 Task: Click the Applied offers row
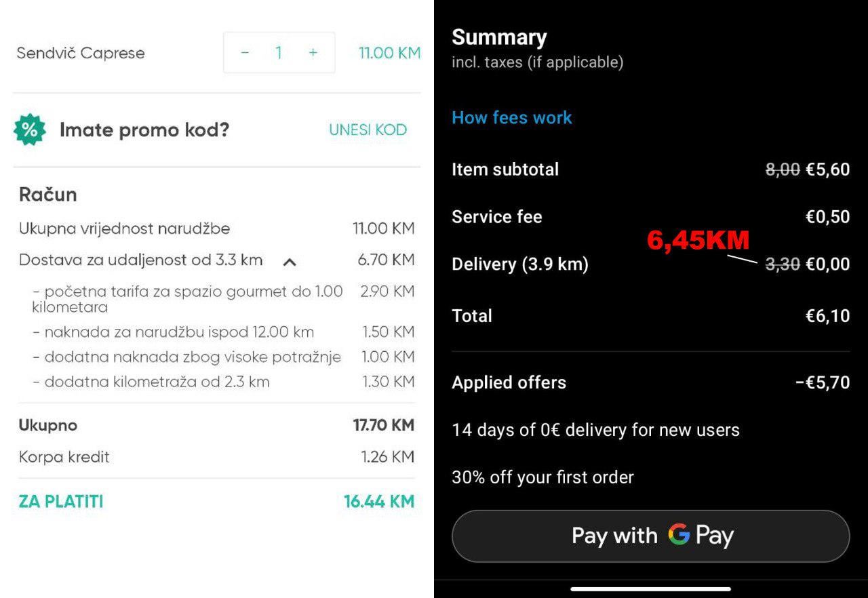click(509, 382)
